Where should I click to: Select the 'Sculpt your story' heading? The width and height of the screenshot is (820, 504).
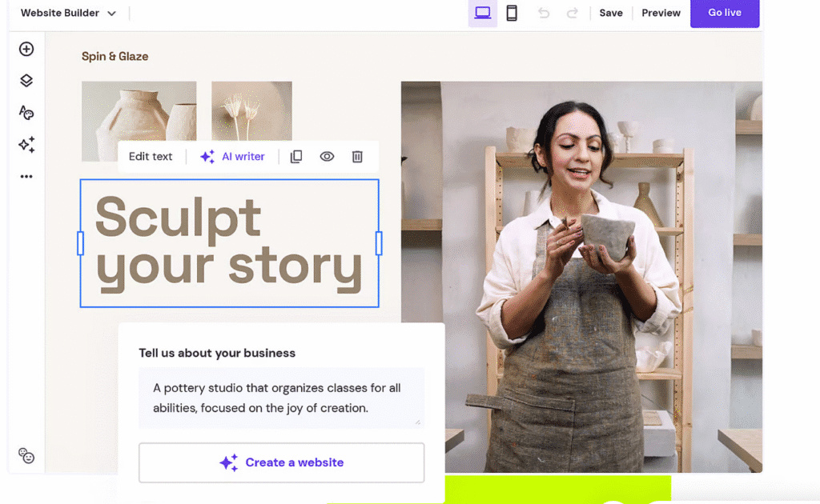[229, 243]
